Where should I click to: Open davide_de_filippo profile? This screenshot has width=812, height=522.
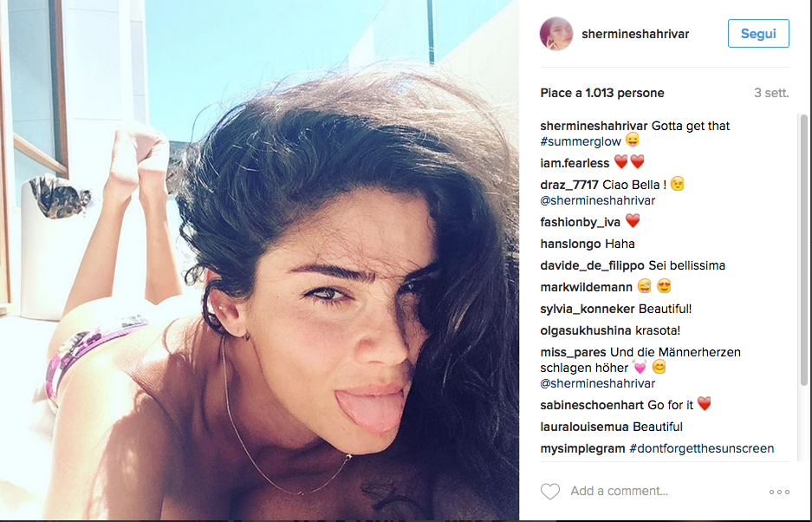[593, 266]
